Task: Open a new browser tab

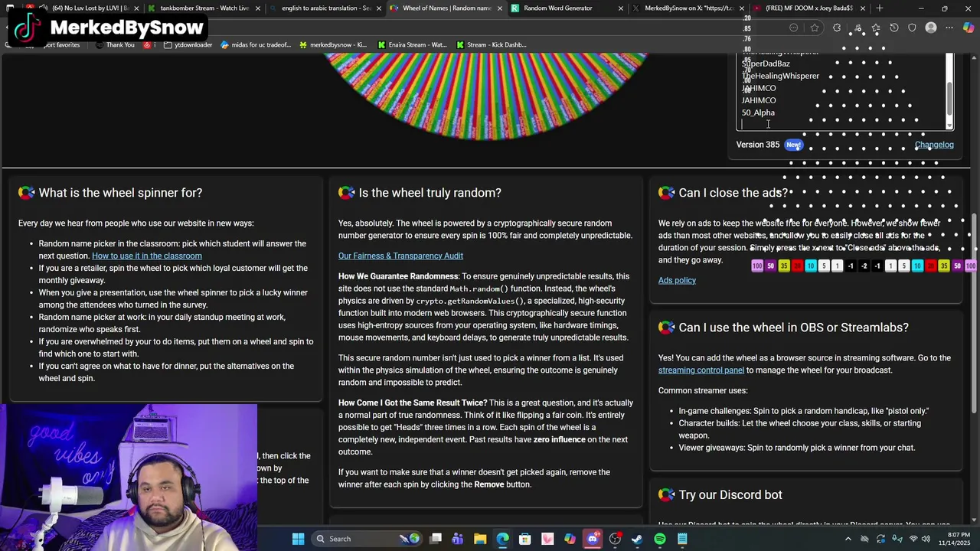Action: pos(880,8)
